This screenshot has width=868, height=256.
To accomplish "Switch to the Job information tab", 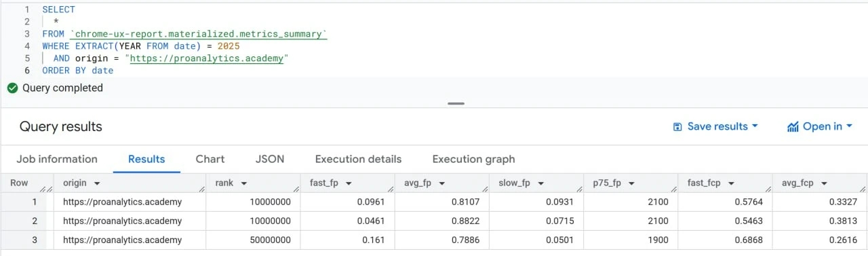I will tap(57, 159).
